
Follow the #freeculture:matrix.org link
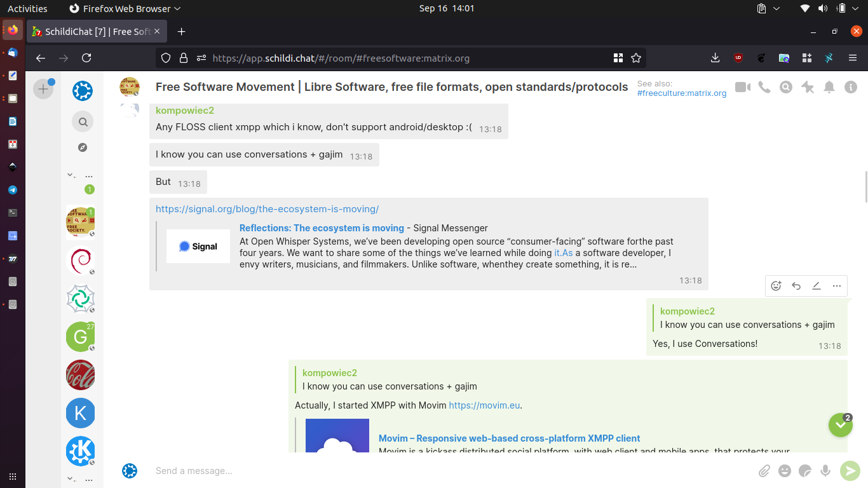point(682,93)
